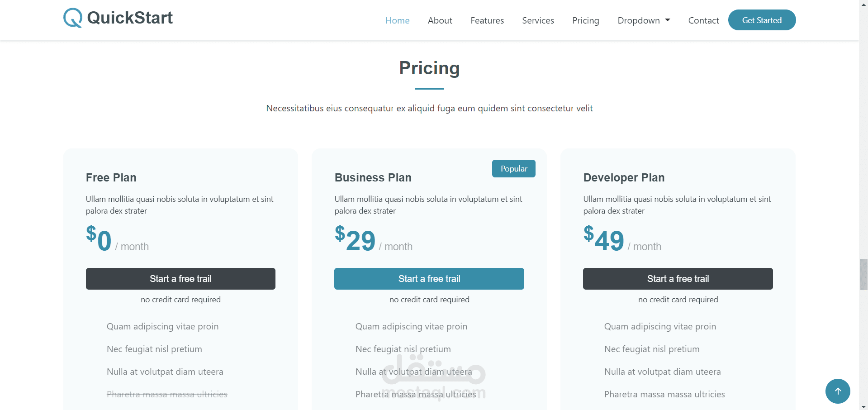This screenshot has height=410, width=868.
Task: Start a free trail for Free Plan
Action: coord(180,279)
